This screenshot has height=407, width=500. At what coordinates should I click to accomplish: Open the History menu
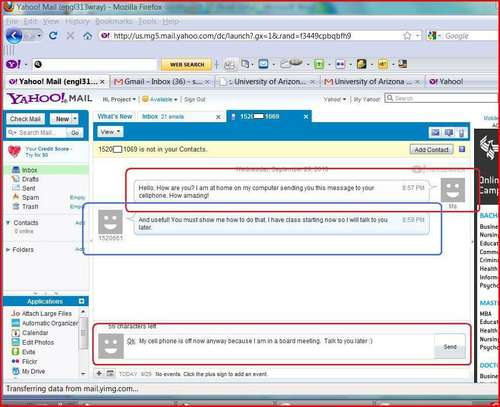(x=77, y=21)
